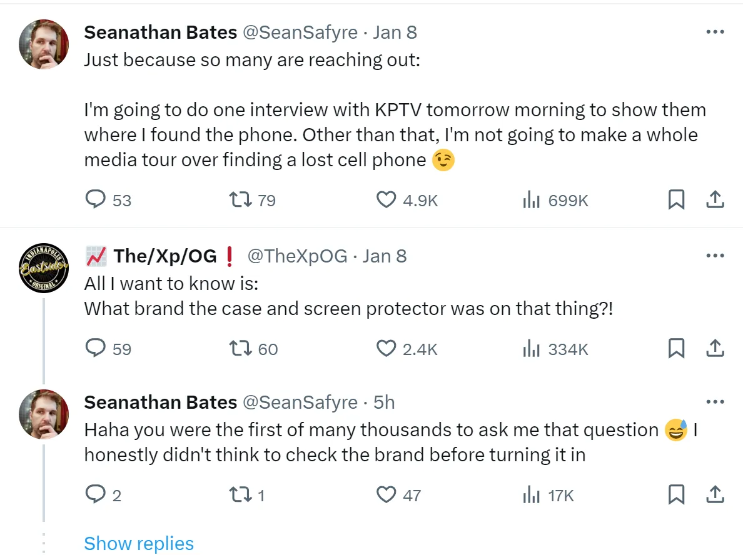The height and width of the screenshot is (560, 743).
Task: Like The/Xp/OG's screen protector tweet
Action: click(x=387, y=349)
